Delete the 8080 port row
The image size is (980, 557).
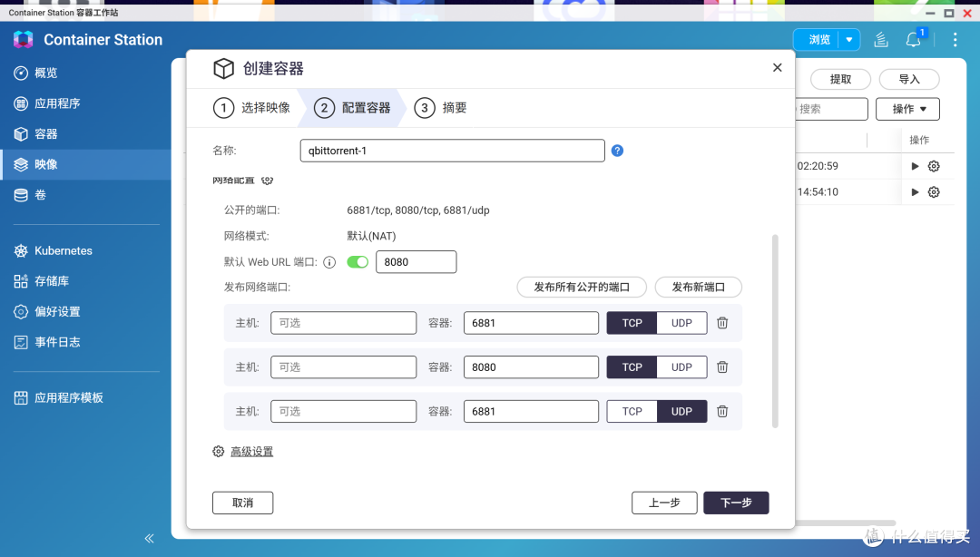[x=722, y=367]
